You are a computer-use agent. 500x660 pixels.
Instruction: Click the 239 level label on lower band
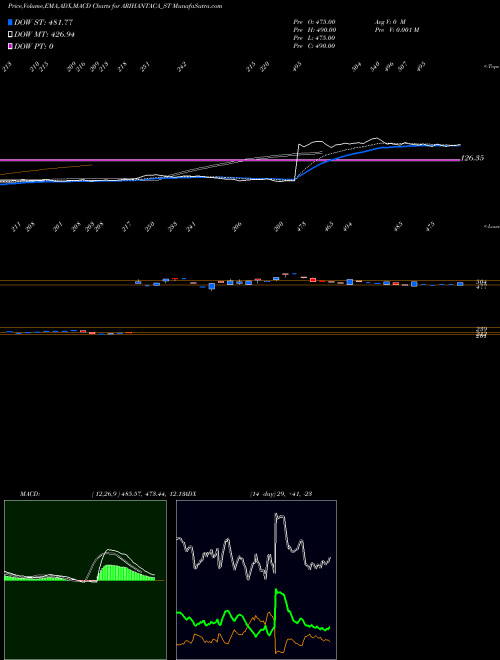481,329
